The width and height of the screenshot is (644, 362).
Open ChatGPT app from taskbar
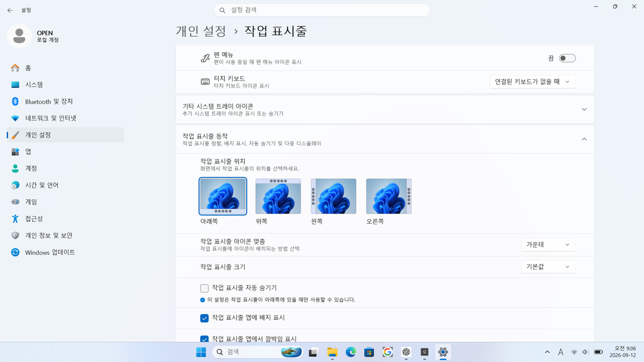406,352
